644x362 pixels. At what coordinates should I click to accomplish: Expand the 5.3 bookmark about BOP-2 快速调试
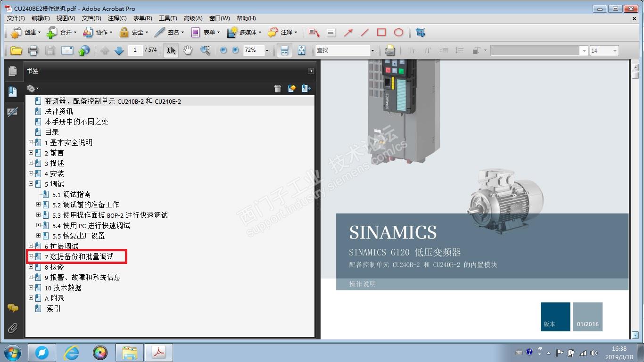coord(39,215)
